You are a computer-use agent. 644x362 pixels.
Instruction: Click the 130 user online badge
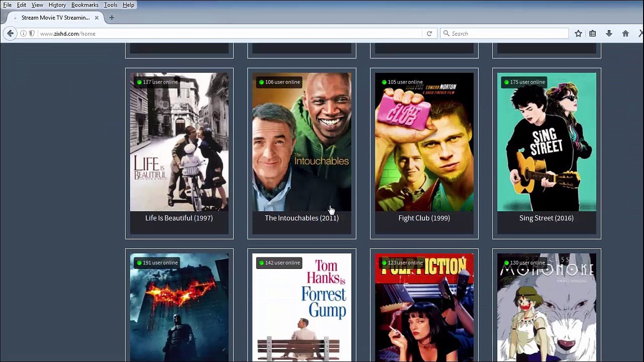click(x=524, y=263)
